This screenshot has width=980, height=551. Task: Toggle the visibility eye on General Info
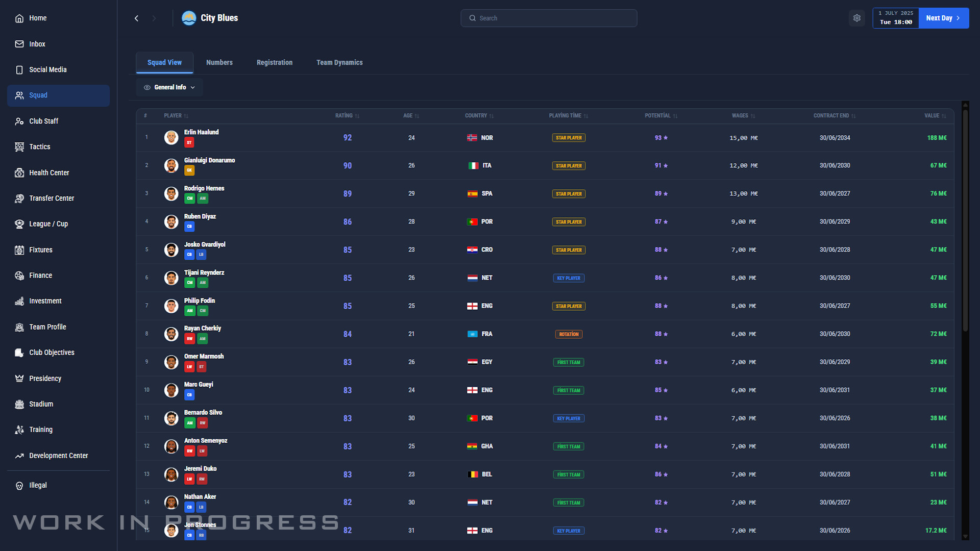147,87
